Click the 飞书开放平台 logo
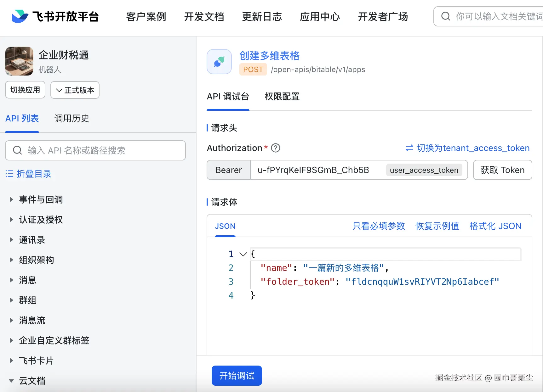543x392 pixels. click(55, 16)
